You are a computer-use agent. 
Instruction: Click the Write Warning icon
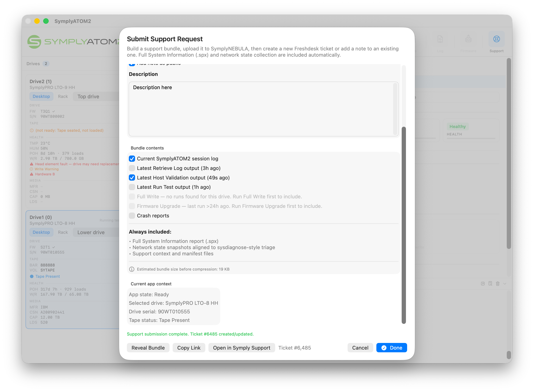tap(31, 169)
